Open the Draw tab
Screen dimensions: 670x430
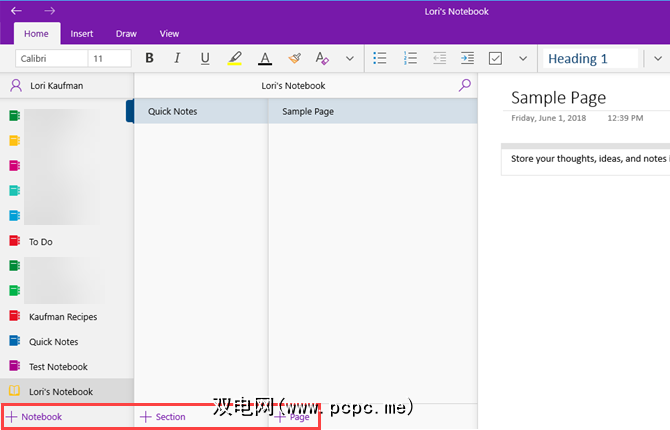(126, 33)
